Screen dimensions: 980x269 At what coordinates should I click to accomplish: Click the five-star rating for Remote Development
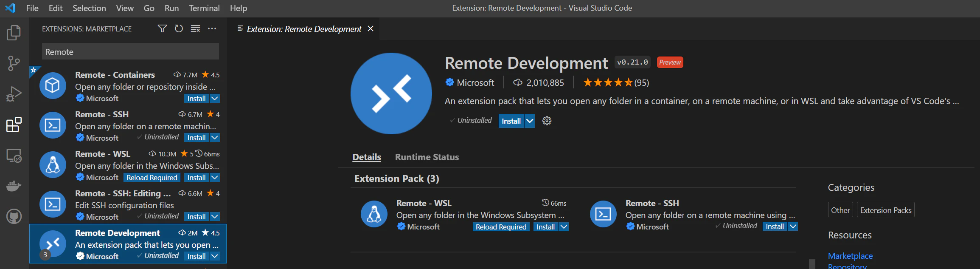[x=607, y=82]
